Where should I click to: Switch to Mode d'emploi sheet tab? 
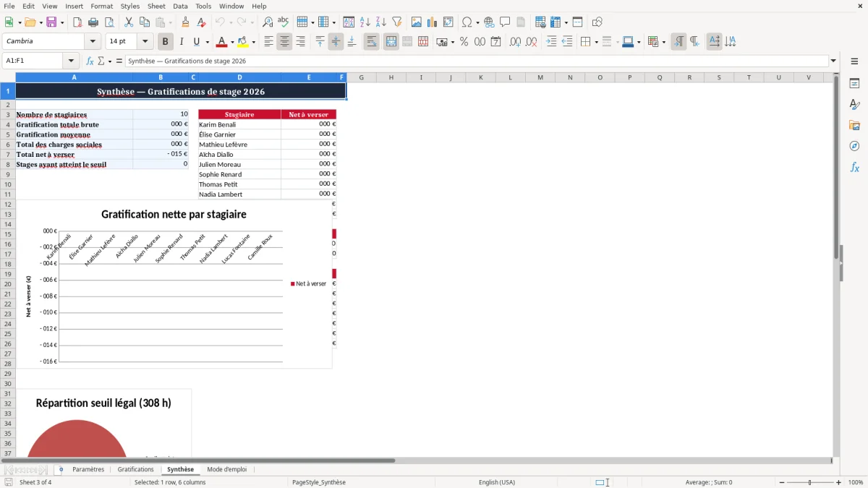coord(227,470)
